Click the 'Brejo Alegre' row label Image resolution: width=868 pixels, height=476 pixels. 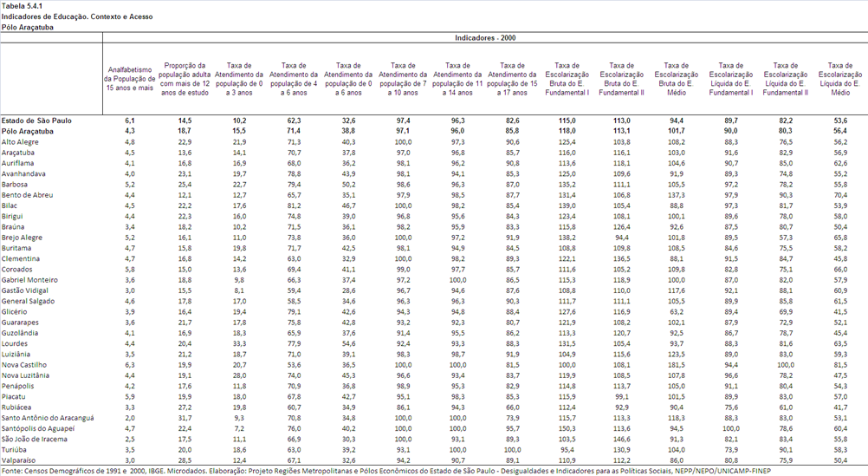pos(22,238)
